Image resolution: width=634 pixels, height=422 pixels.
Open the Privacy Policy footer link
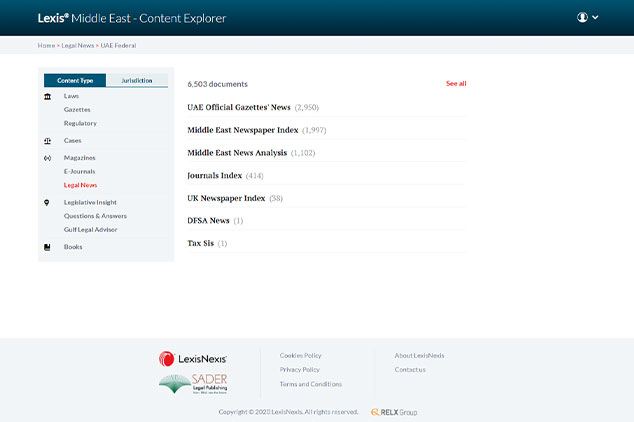[300, 370]
